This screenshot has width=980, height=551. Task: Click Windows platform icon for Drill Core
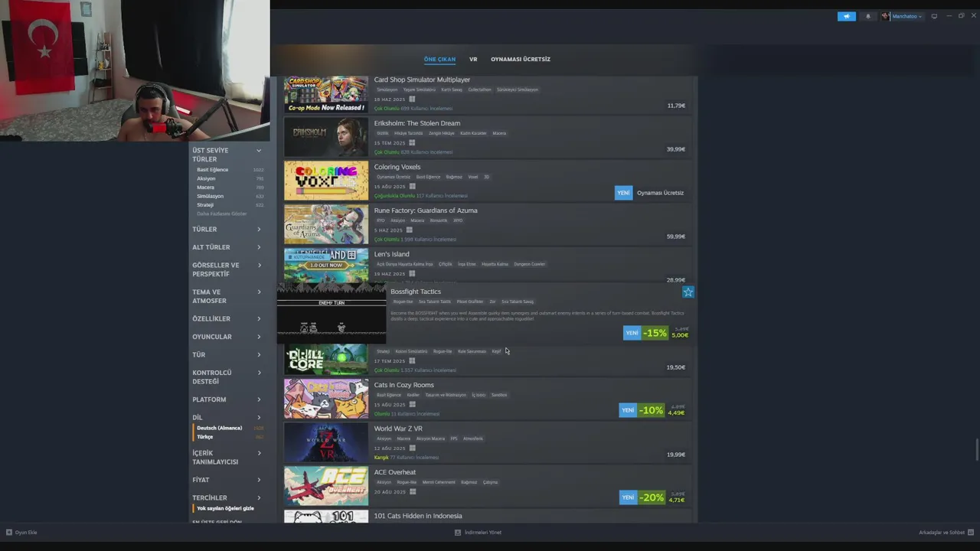click(412, 361)
